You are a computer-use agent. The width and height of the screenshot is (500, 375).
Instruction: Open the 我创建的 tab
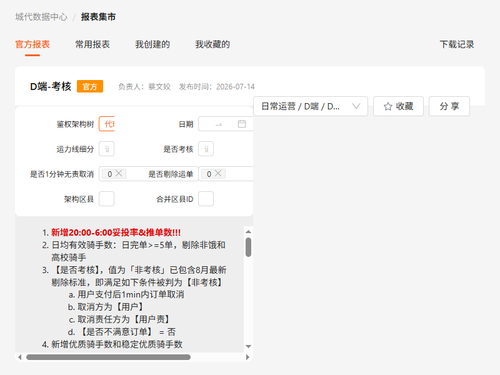(152, 44)
